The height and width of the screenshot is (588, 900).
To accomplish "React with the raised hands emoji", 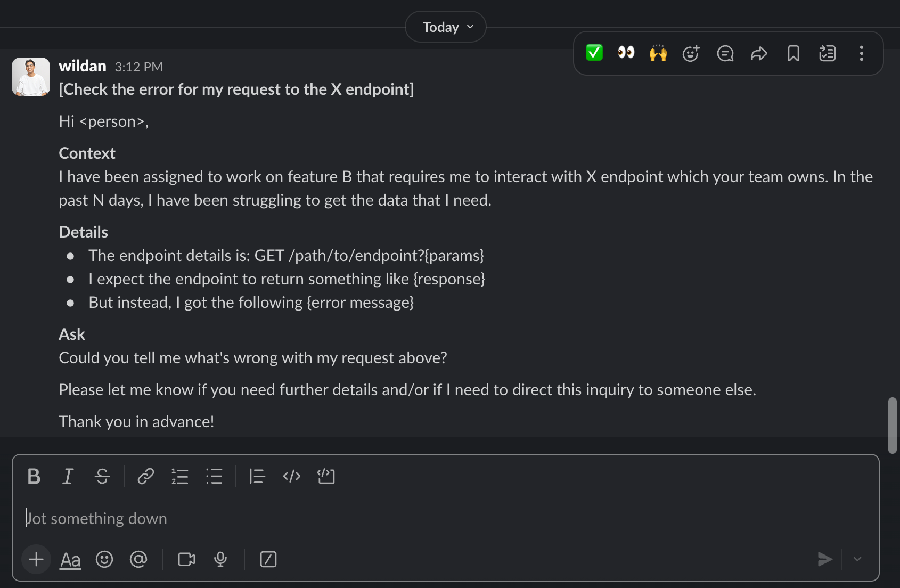I will (658, 53).
